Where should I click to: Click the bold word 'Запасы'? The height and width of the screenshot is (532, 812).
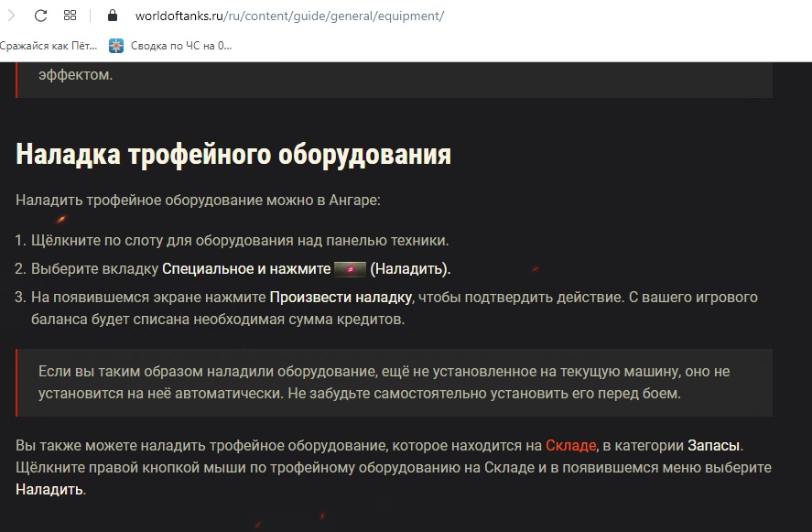pos(714,446)
